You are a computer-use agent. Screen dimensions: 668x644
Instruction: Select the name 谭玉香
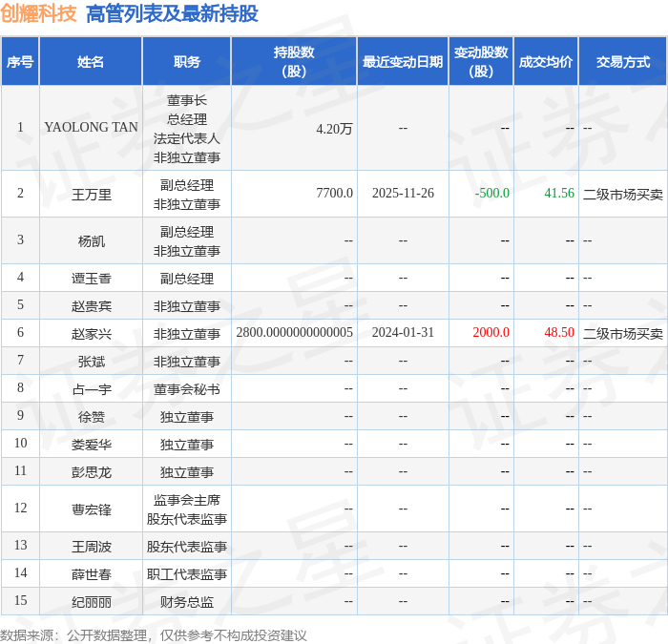[x=92, y=279]
